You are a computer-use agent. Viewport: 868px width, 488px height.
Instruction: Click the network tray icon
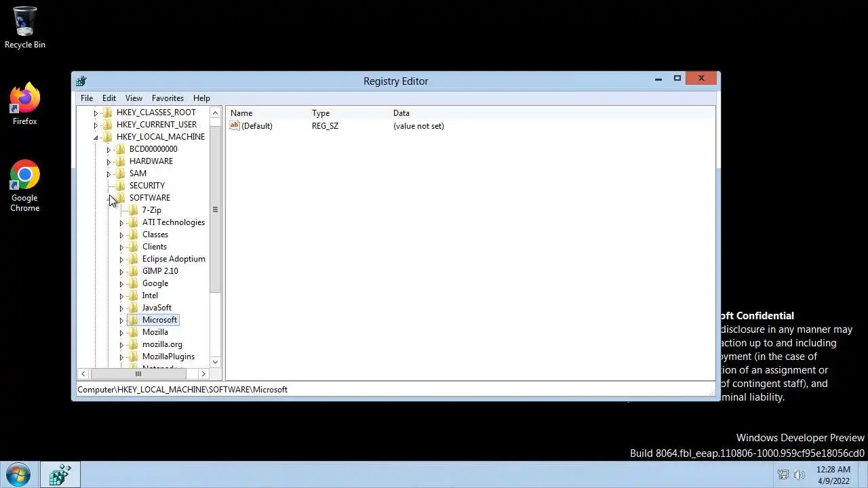point(783,474)
